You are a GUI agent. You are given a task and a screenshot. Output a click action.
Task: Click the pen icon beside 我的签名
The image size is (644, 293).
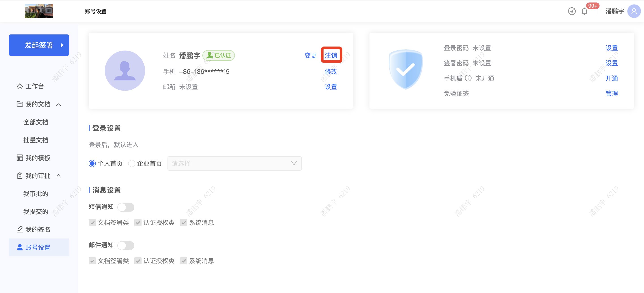[x=20, y=229]
